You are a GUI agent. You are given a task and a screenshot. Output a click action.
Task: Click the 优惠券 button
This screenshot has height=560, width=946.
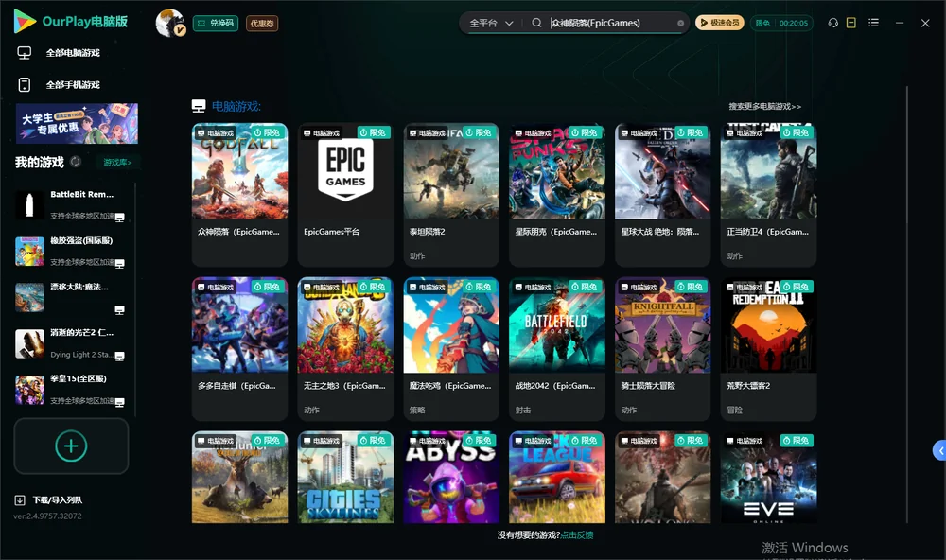pyautogui.click(x=262, y=24)
